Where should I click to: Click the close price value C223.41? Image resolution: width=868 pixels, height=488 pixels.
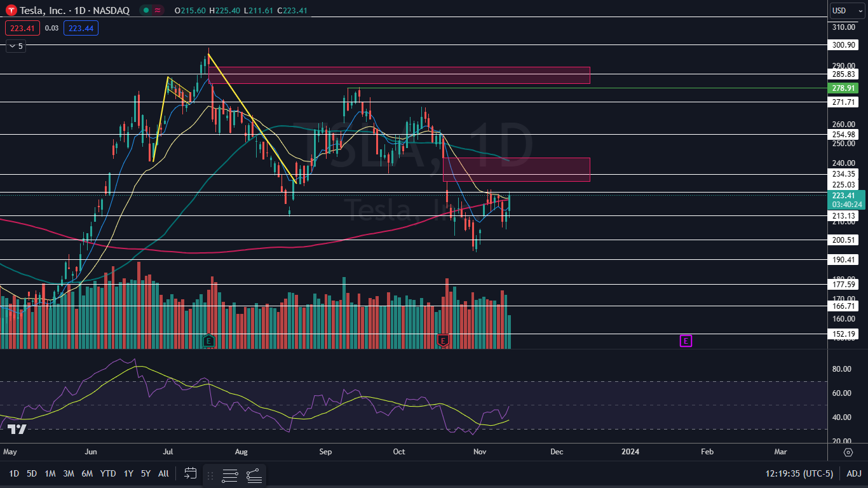(x=292, y=10)
